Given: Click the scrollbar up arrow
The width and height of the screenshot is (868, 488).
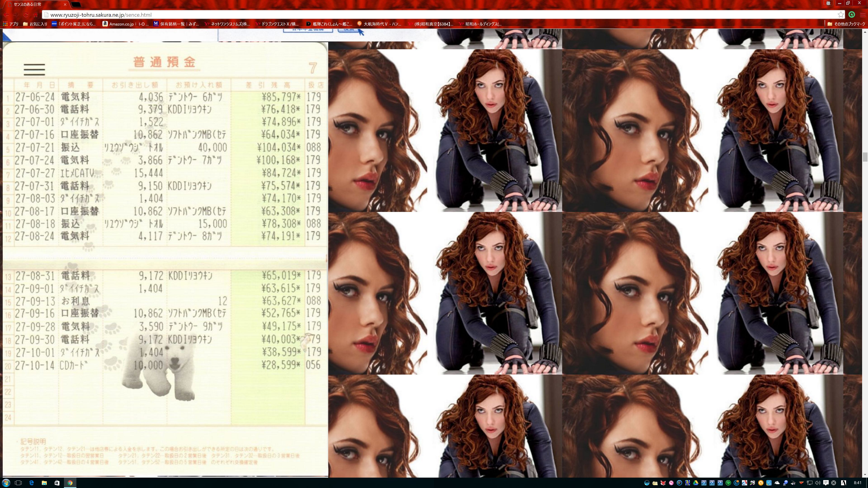Looking at the screenshot, I should tap(865, 32).
